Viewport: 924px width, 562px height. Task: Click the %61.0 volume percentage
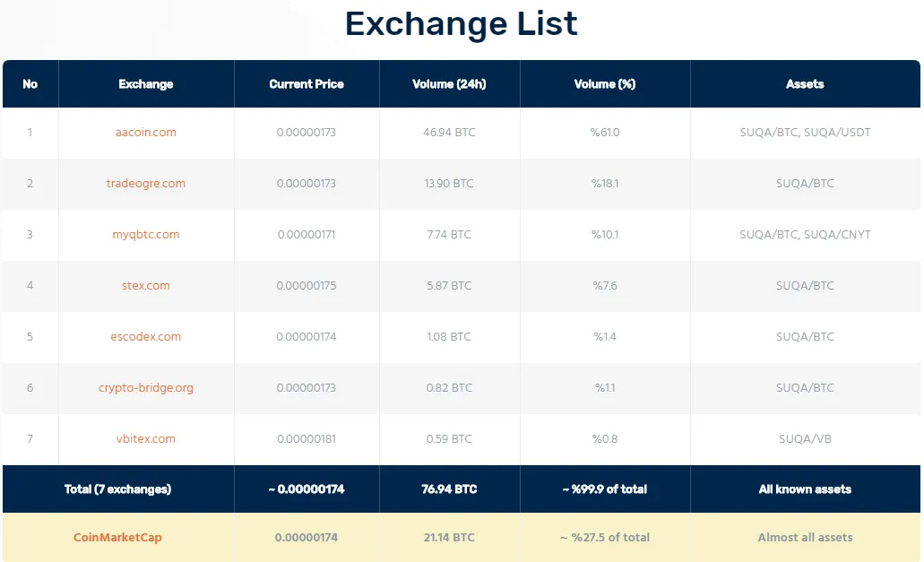coord(605,133)
